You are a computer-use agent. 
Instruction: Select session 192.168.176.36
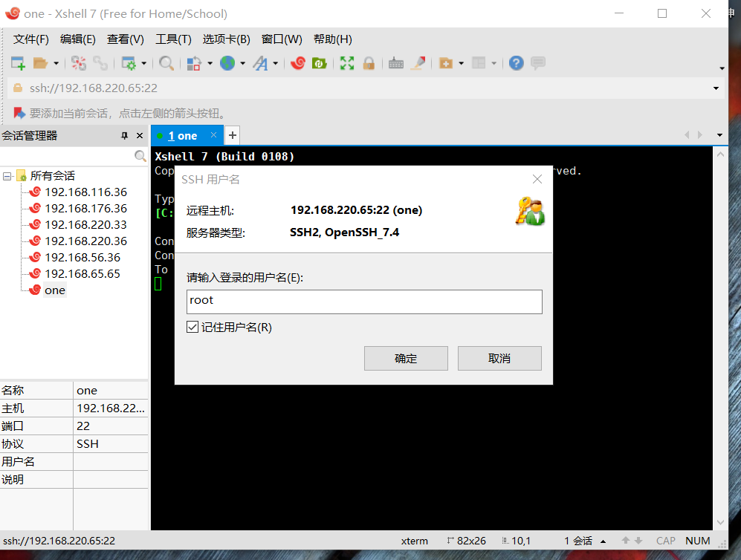(85, 208)
